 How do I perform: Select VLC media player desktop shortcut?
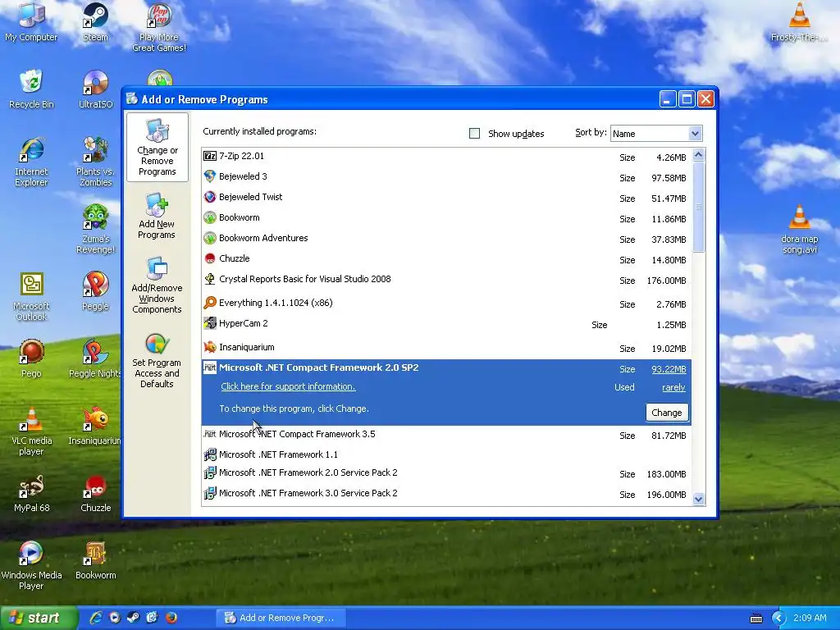31,431
